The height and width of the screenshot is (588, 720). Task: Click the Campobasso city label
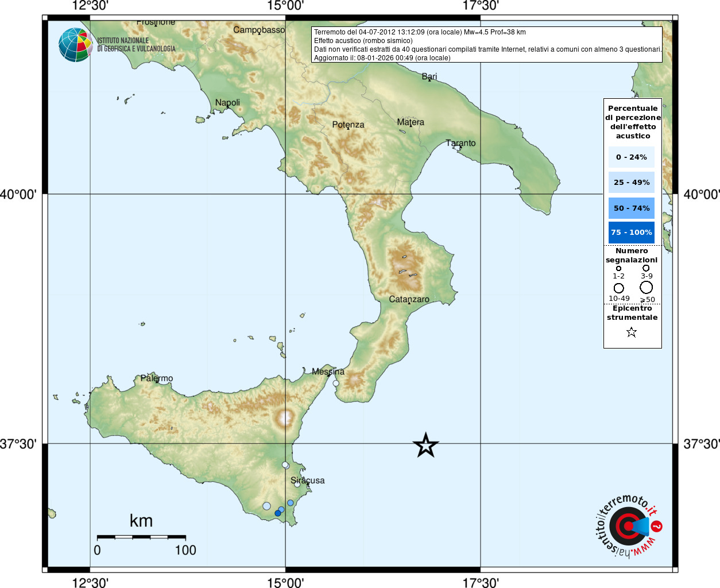click(259, 29)
